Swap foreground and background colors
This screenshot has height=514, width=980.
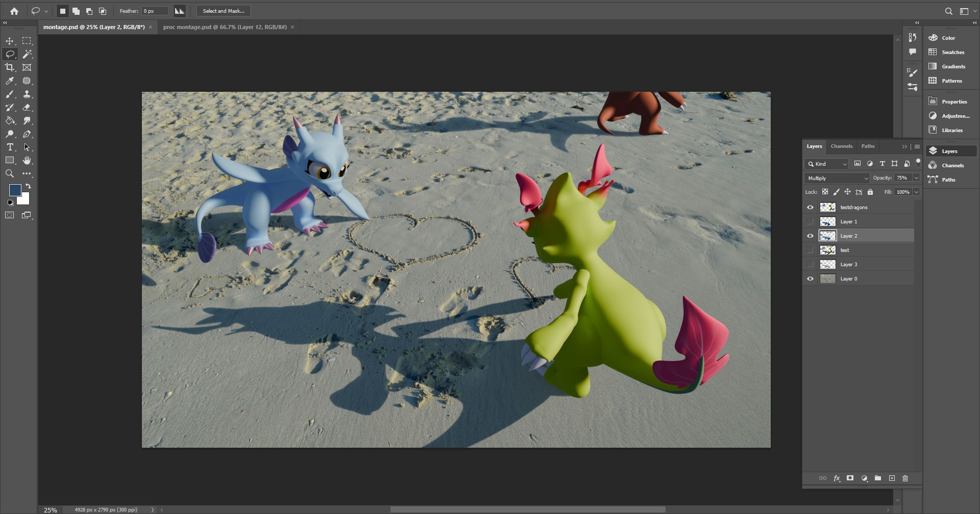29,186
